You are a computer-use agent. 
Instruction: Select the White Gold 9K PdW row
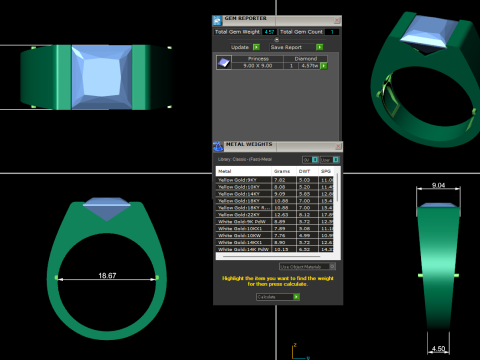click(x=275, y=222)
